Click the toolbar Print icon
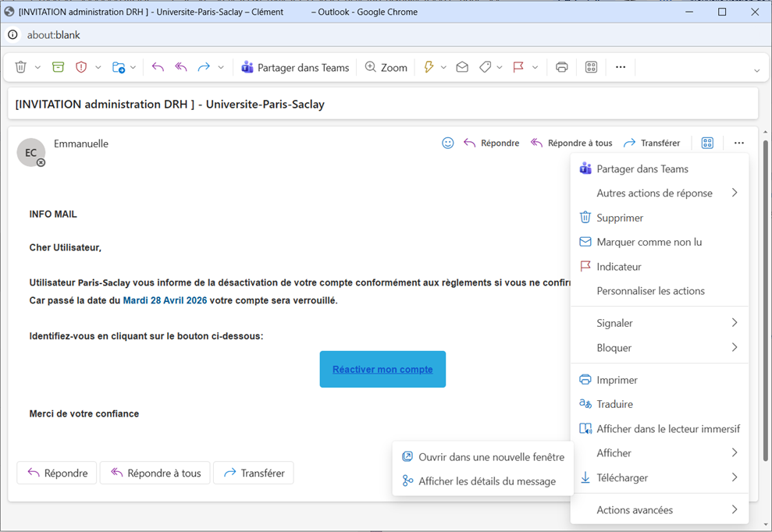 pos(562,67)
